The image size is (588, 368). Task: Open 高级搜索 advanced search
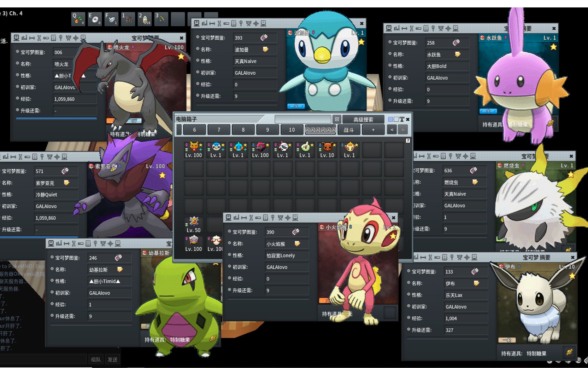(x=363, y=120)
